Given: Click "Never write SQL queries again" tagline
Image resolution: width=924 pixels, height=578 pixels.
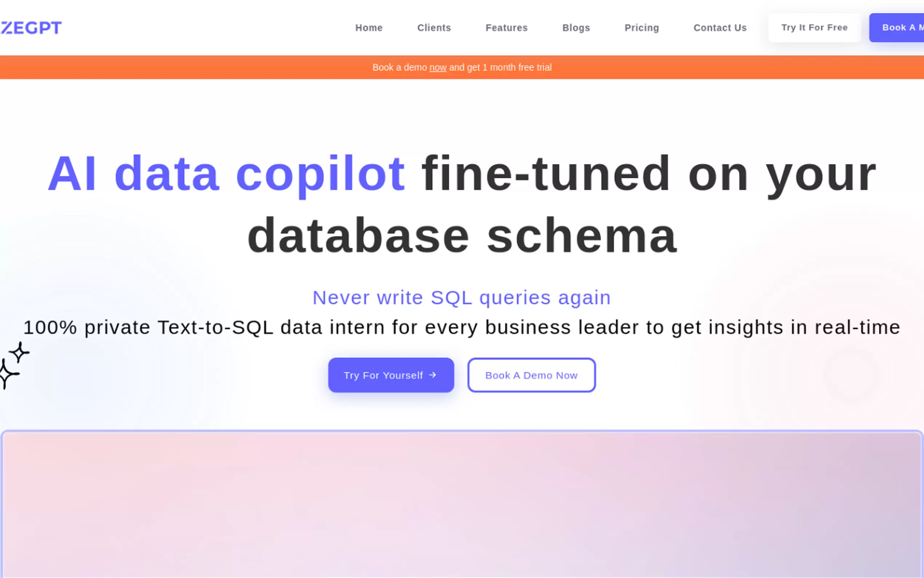Looking at the screenshot, I should coord(462,297).
